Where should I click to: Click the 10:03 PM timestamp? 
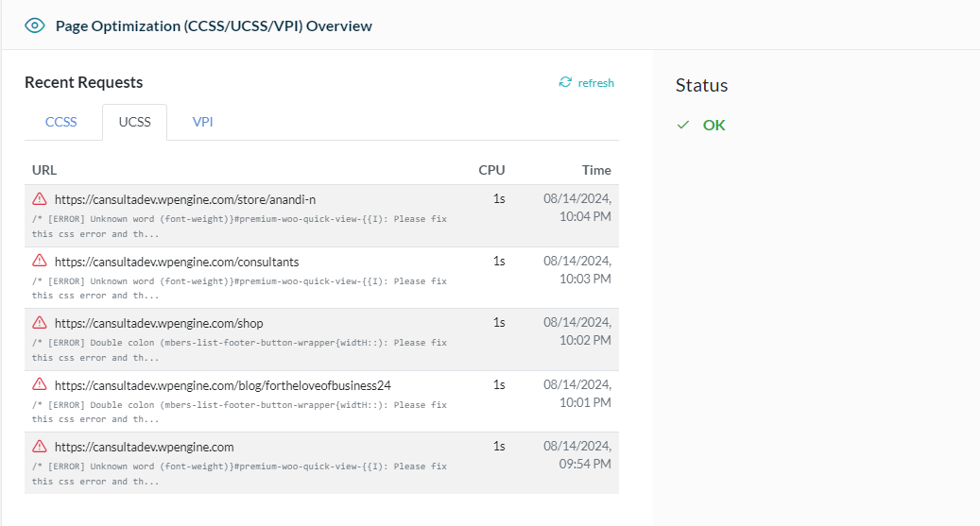585,280
